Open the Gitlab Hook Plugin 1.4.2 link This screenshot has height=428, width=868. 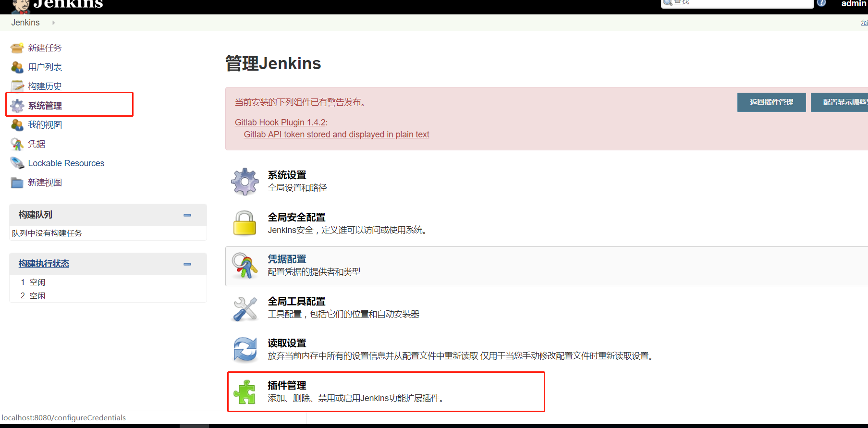(x=280, y=122)
